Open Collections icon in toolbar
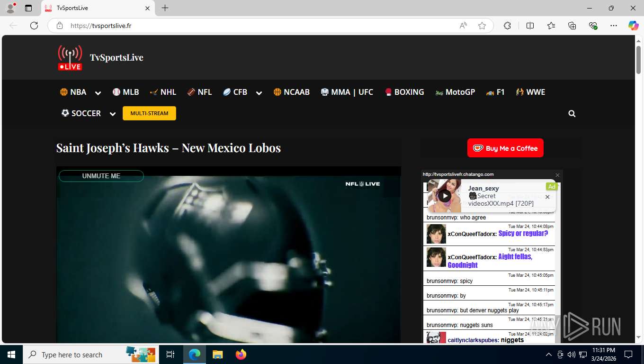This screenshot has height=364, width=644. 572,26
